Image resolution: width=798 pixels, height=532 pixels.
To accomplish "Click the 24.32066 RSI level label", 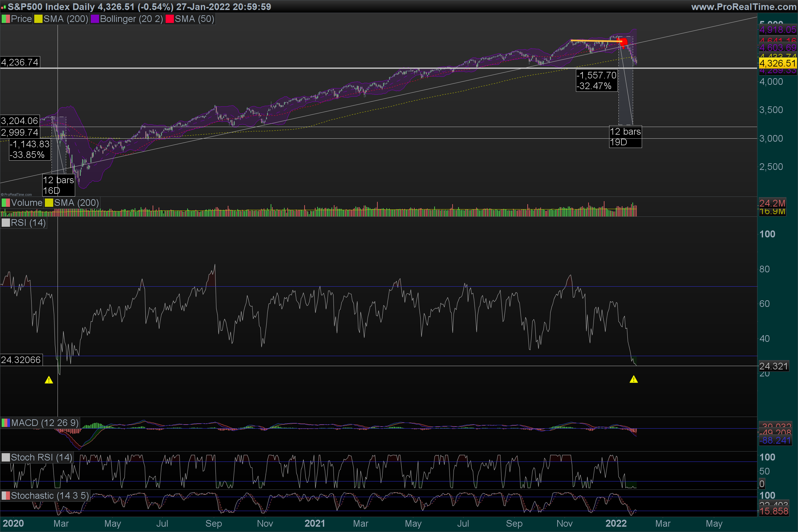I will coord(21,360).
